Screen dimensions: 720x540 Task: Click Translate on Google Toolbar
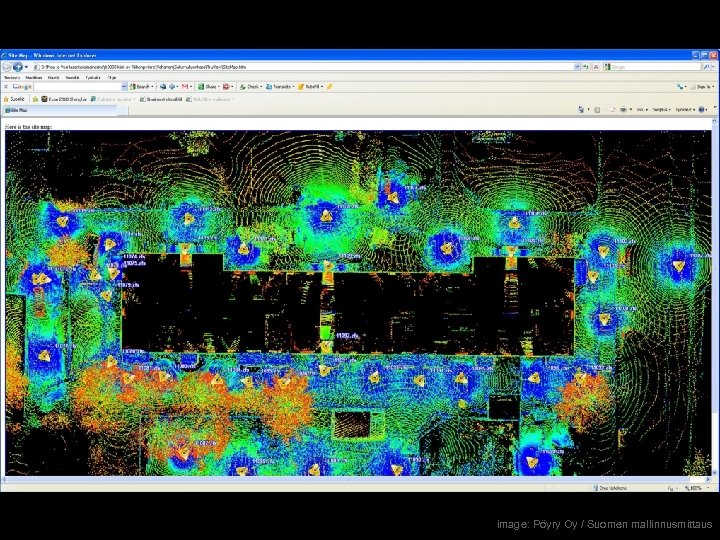279,87
